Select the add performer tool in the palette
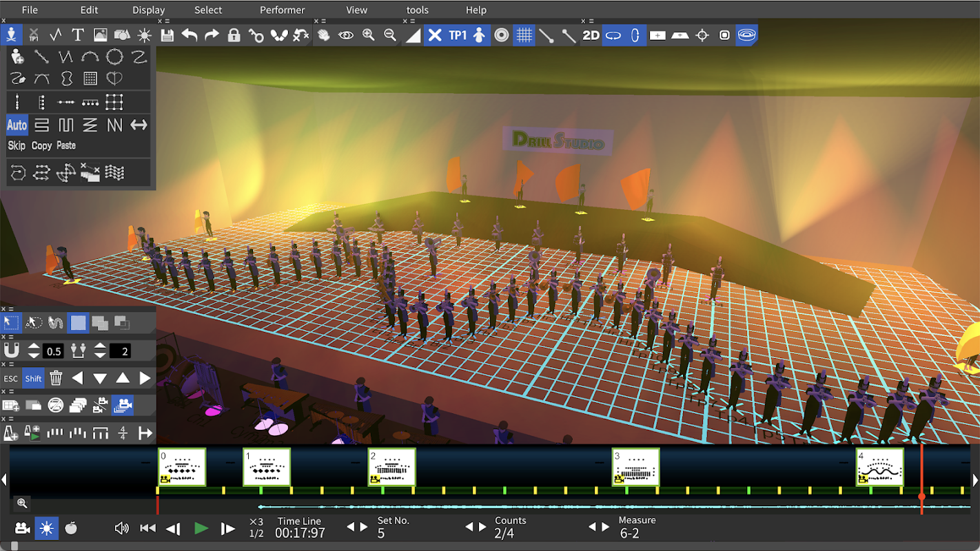The width and height of the screenshot is (980, 551). click(x=18, y=57)
